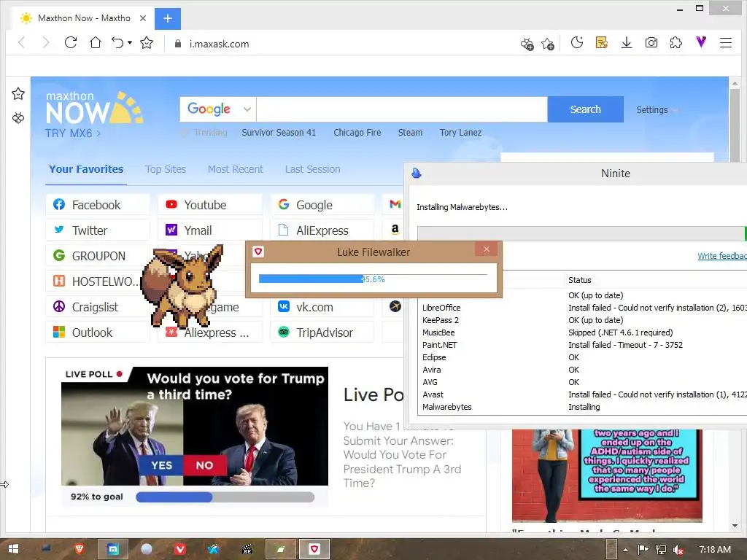Image resolution: width=747 pixels, height=560 pixels.
Task: Click the muted volume tray icon
Action: [x=678, y=550]
